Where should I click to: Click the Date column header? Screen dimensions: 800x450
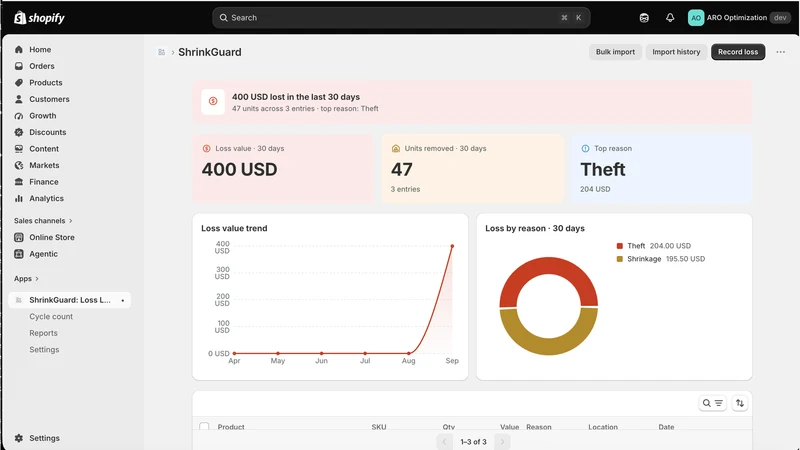666,427
